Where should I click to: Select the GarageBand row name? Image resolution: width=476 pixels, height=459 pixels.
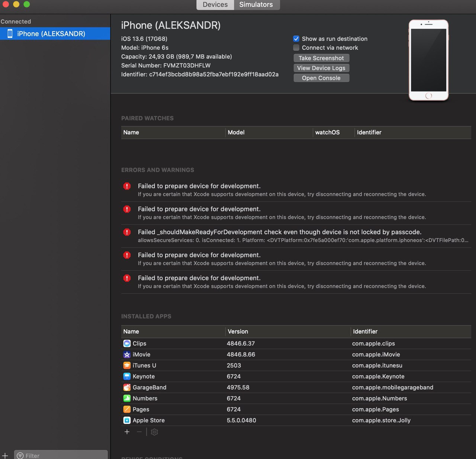tap(149, 387)
